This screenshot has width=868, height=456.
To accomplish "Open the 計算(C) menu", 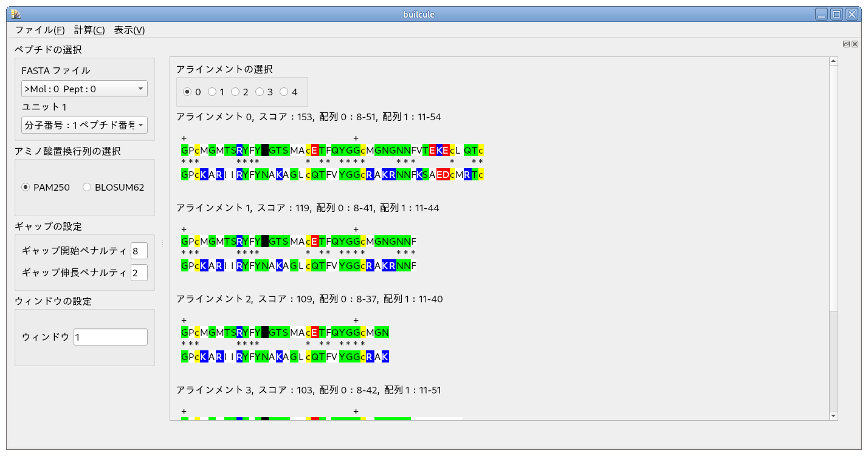I will [89, 30].
